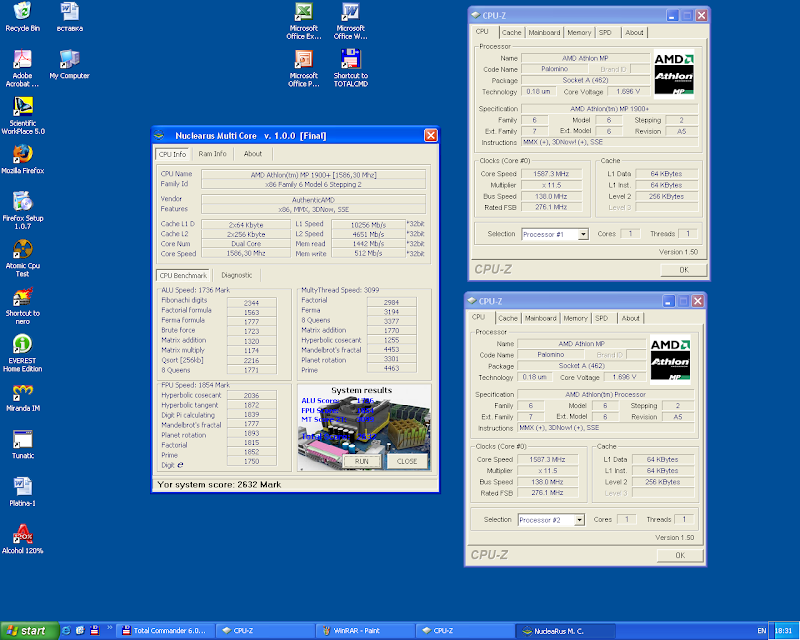Switch to NucleaRus M. C. taskbar button
800x640 pixels.
[x=565, y=631]
